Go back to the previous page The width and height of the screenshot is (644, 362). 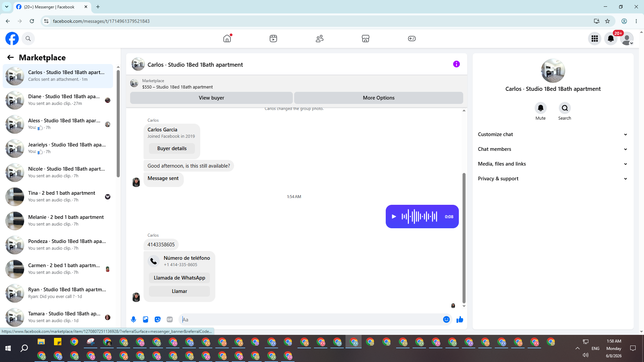[8, 21]
